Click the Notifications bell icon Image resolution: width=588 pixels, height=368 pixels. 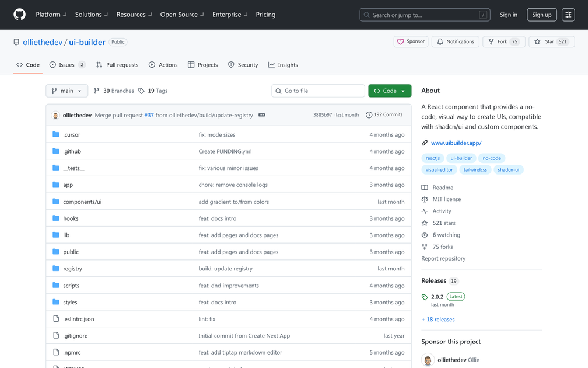pos(442,41)
